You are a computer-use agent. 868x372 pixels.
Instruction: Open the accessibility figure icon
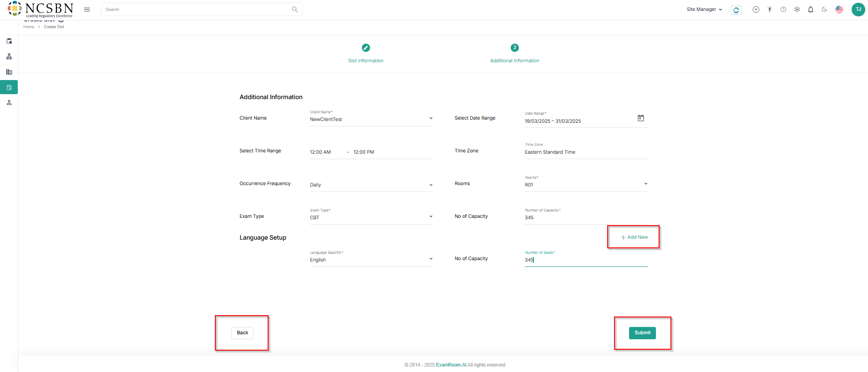(770, 10)
